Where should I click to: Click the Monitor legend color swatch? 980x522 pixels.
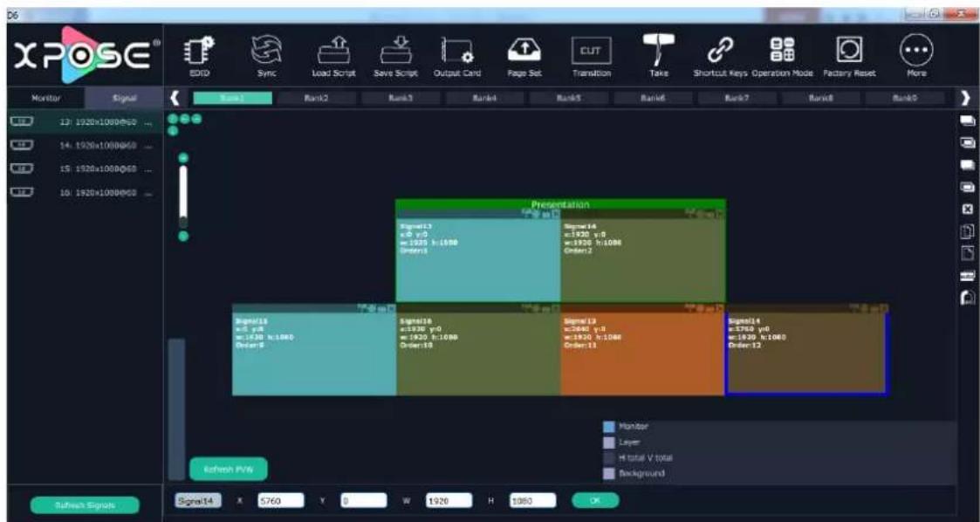[x=609, y=427]
